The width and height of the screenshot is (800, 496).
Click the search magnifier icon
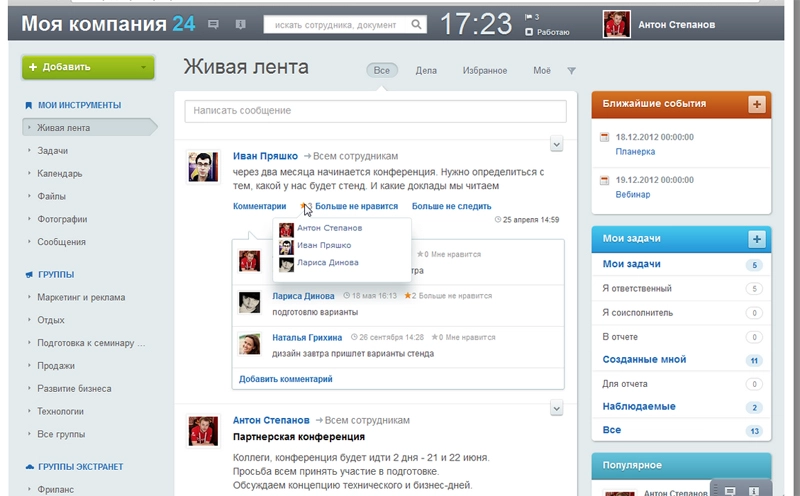pyautogui.click(x=416, y=24)
